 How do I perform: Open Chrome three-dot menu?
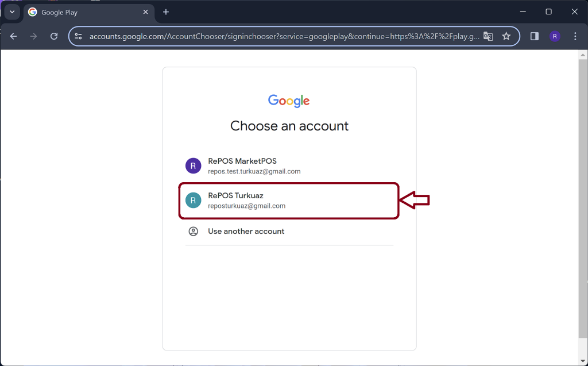click(x=575, y=36)
